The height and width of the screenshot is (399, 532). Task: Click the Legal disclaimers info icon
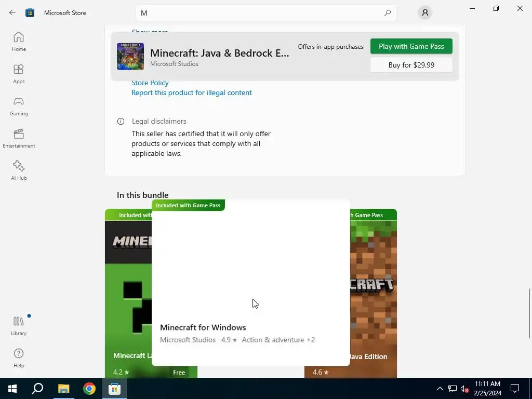pyautogui.click(x=121, y=121)
